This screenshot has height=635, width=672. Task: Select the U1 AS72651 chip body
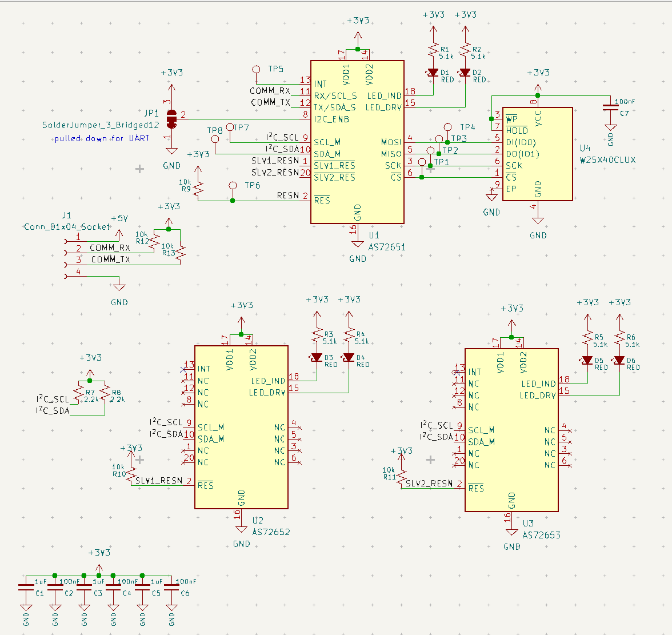[357, 142]
